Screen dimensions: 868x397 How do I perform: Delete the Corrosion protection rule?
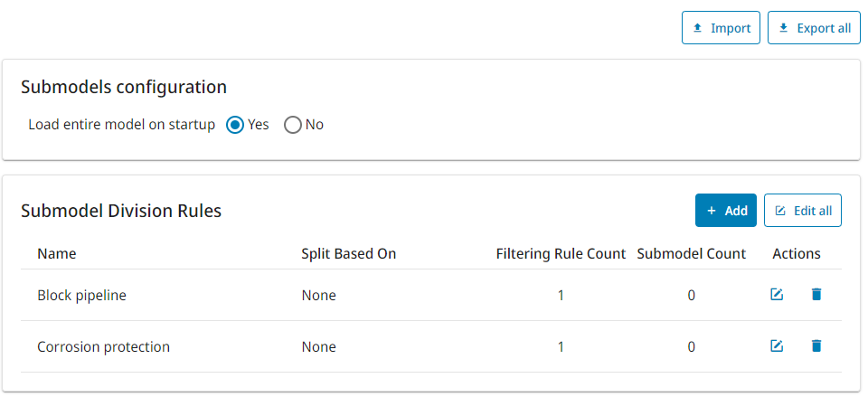point(816,346)
